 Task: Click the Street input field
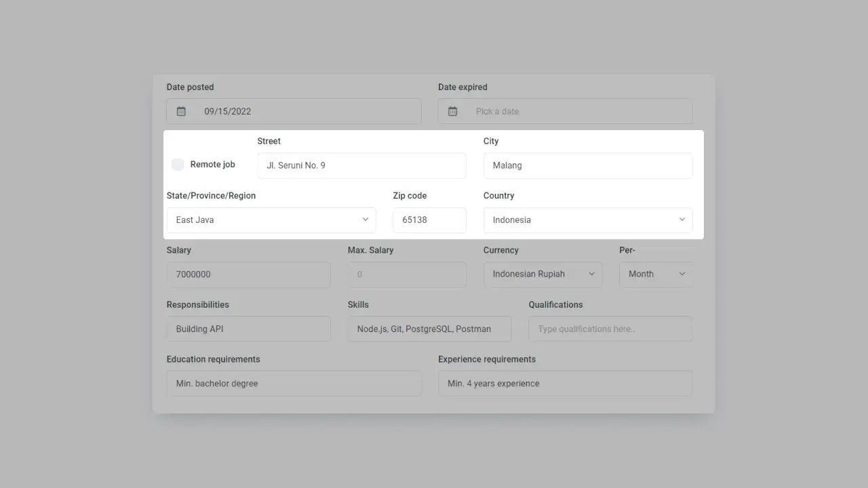[x=361, y=166]
